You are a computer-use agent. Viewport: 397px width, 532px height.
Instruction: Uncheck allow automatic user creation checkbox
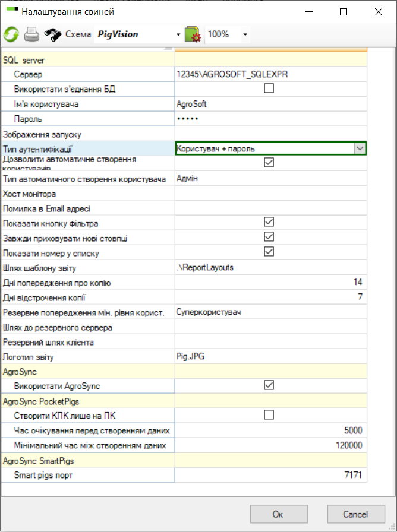269,163
